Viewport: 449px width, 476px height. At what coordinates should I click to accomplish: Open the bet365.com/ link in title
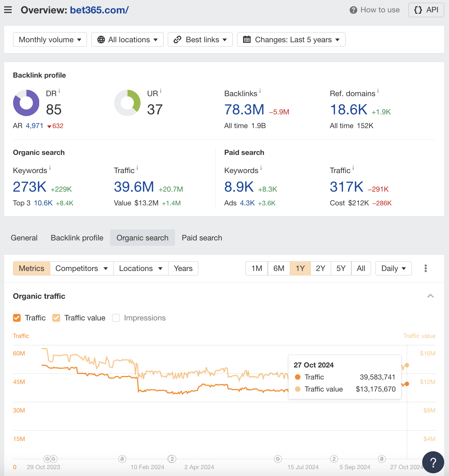pyautogui.click(x=99, y=10)
